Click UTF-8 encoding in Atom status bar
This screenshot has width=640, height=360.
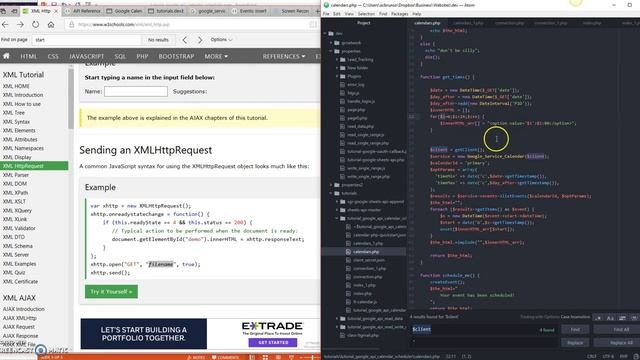click(608, 356)
